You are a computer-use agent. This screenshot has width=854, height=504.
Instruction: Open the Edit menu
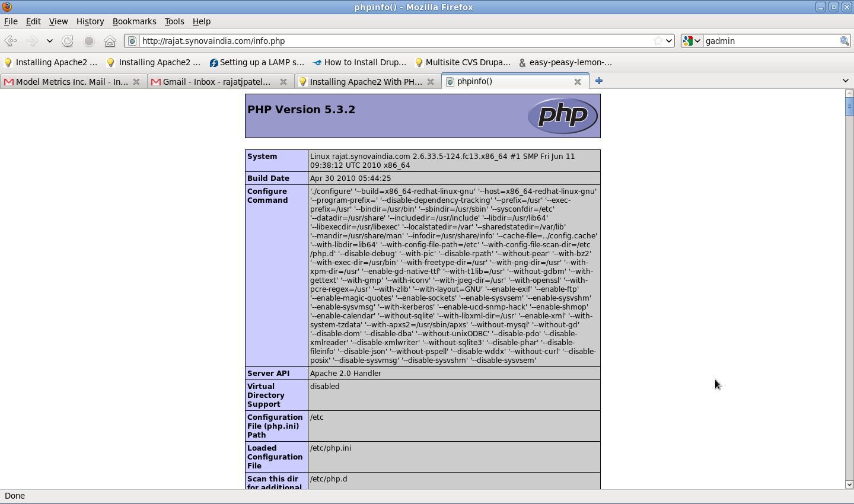click(33, 21)
